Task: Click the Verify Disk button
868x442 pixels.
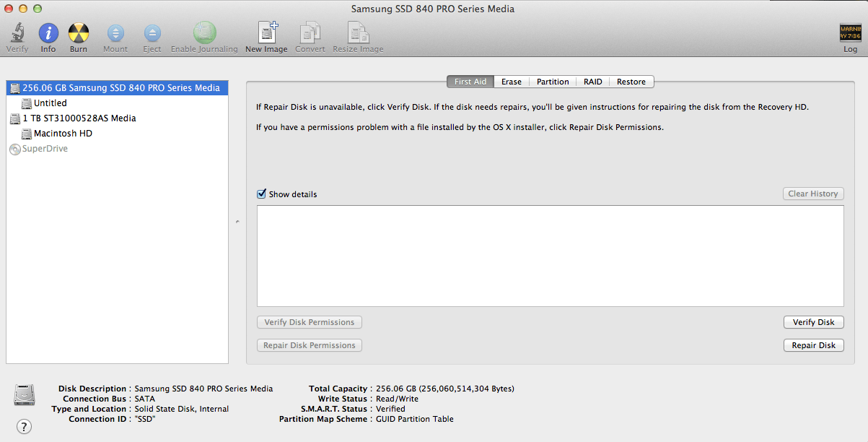Action: click(x=813, y=322)
